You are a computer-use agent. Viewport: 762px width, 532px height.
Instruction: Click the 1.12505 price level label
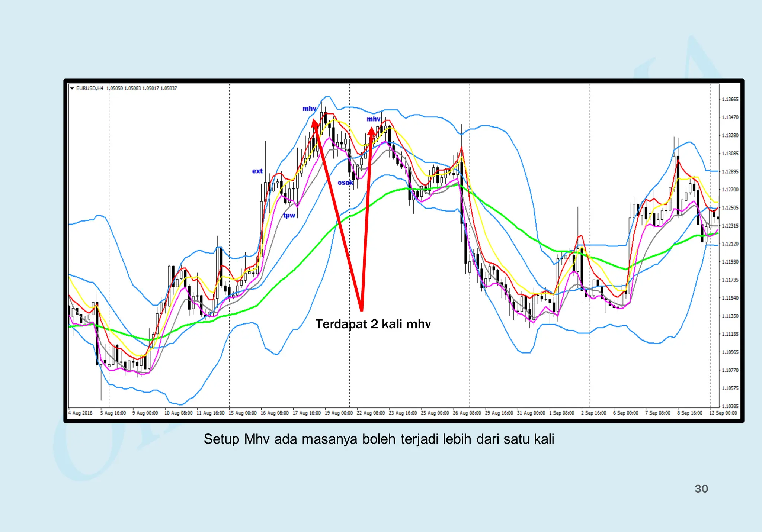(x=730, y=208)
